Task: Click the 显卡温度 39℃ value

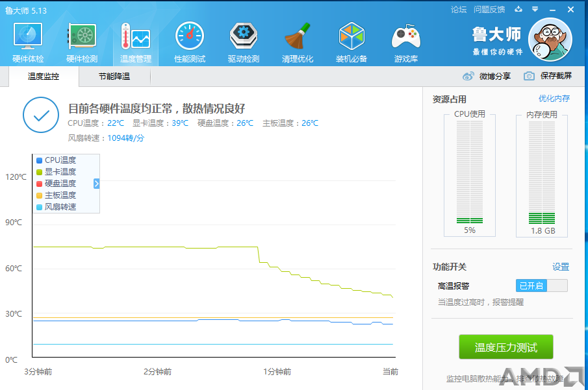Action: pos(180,123)
